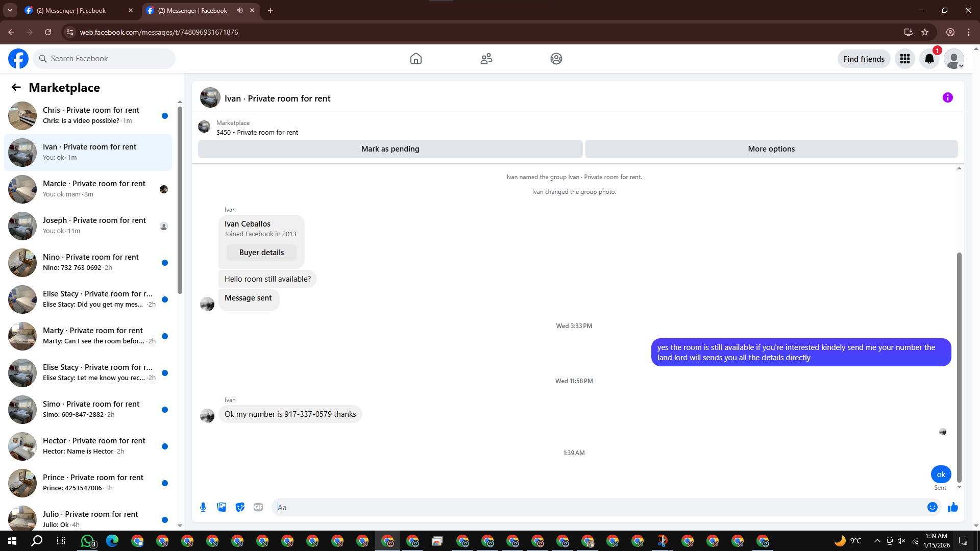Open the GIF picker icon

point(258,507)
